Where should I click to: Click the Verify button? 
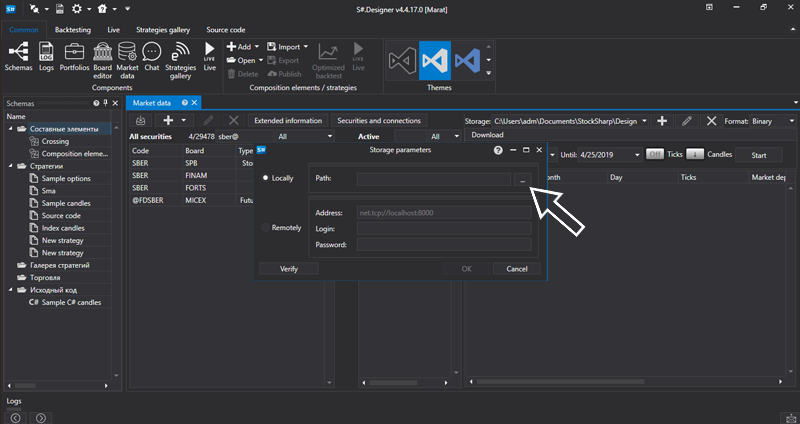[288, 268]
